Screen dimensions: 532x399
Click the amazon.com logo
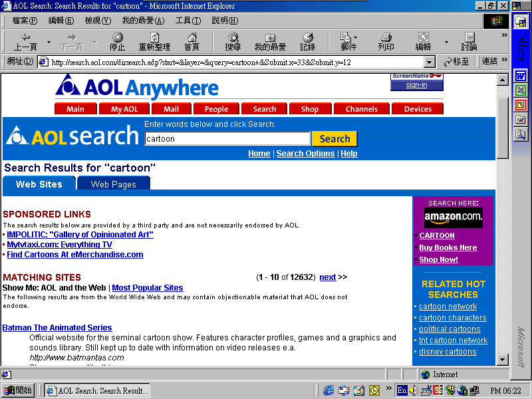click(x=454, y=217)
